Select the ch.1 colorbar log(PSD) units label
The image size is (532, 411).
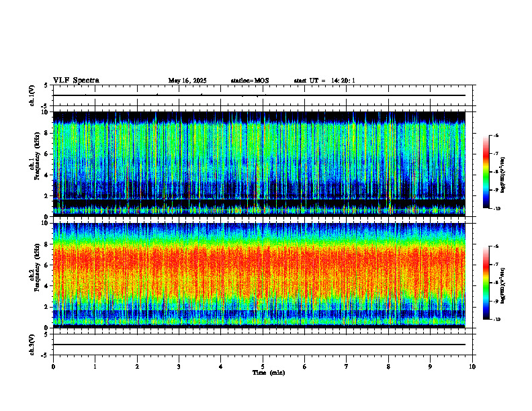coord(503,175)
